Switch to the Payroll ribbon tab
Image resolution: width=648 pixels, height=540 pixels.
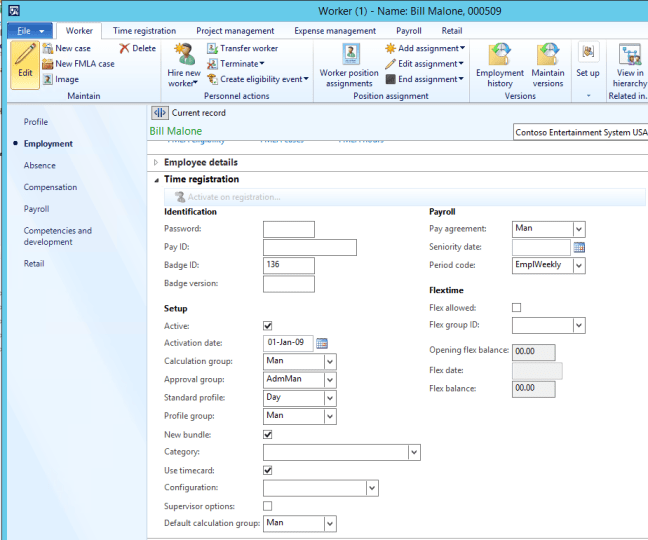click(x=408, y=31)
